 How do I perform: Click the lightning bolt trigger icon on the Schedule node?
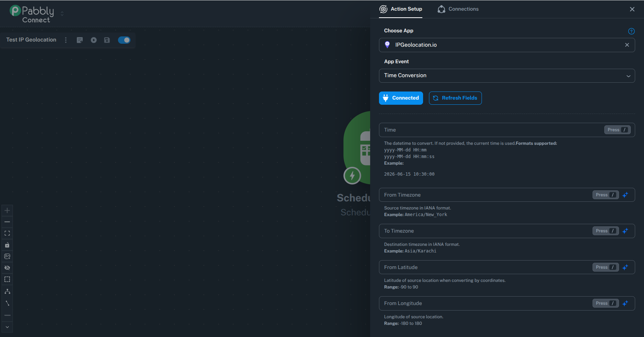coord(352,176)
